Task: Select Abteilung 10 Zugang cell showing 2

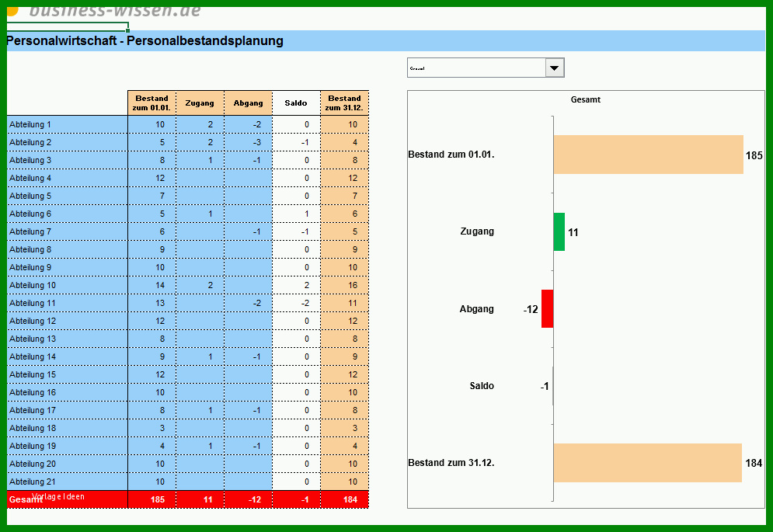Action: click(200, 286)
